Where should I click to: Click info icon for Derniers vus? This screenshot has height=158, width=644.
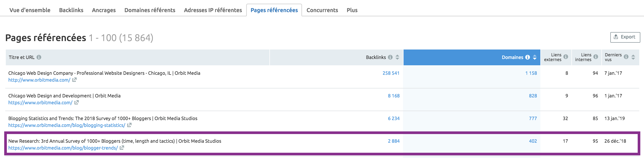point(626,57)
